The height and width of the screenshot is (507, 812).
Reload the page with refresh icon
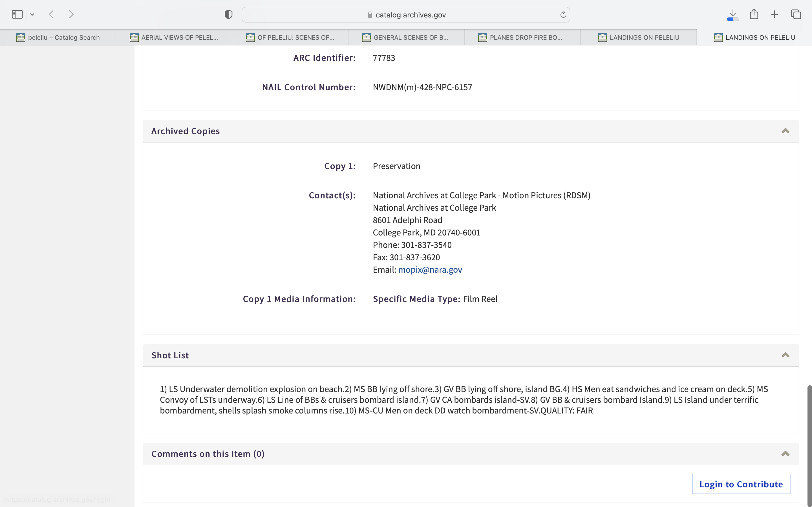pos(563,14)
